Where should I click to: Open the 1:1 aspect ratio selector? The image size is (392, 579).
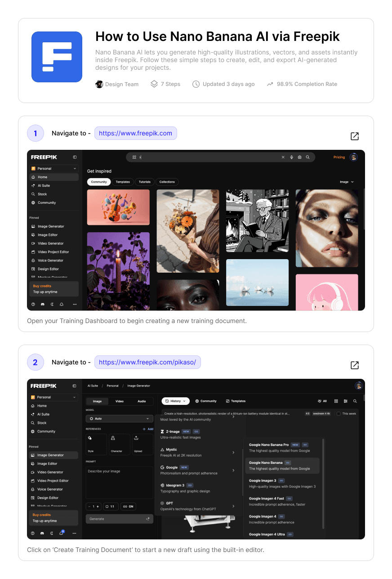coord(110,507)
